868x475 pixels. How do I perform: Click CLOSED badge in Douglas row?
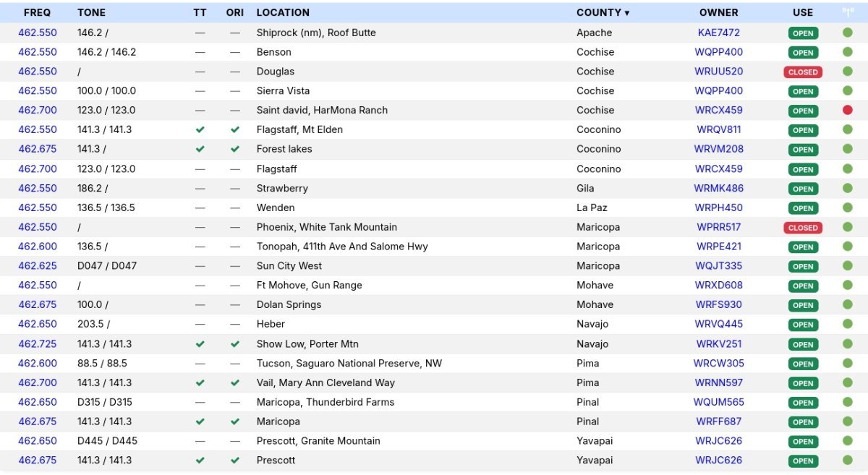803,72
